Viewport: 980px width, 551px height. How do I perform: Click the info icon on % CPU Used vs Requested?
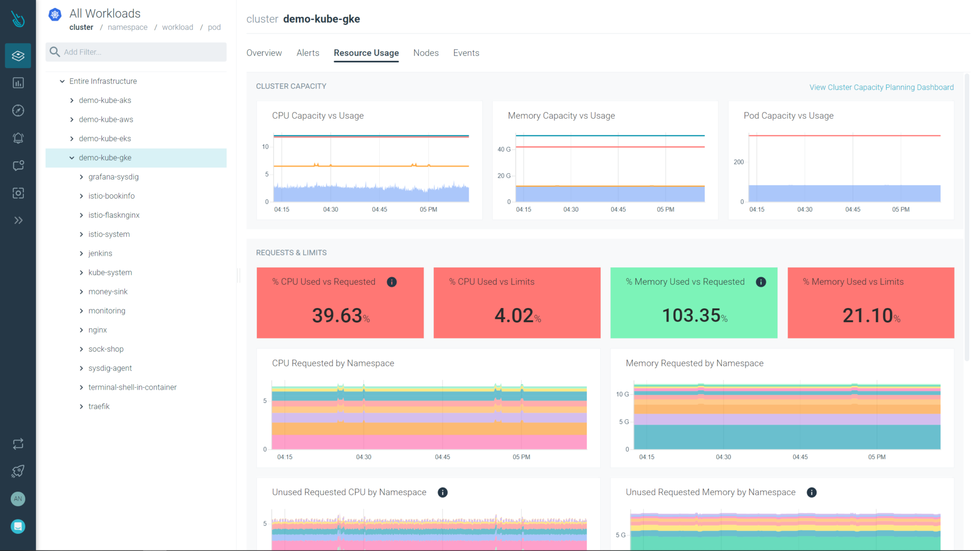(x=391, y=282)
